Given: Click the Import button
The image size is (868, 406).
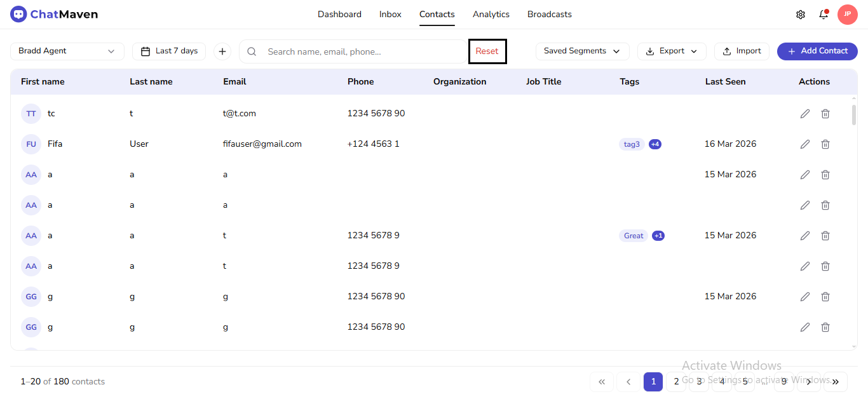Looking at the screenshot, I should 742,51.
